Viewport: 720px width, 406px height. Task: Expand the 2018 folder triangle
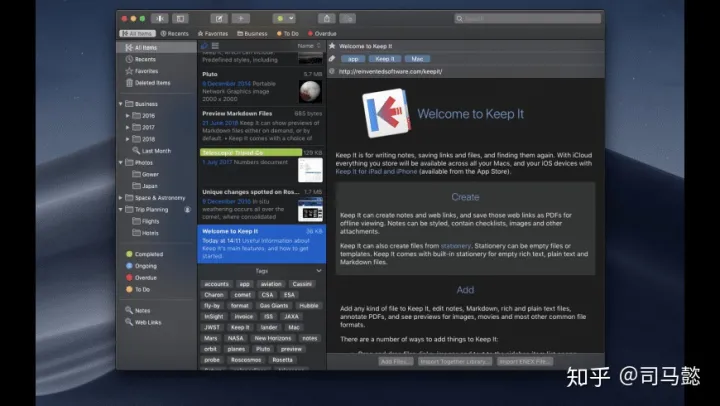[x=128, y=139]
